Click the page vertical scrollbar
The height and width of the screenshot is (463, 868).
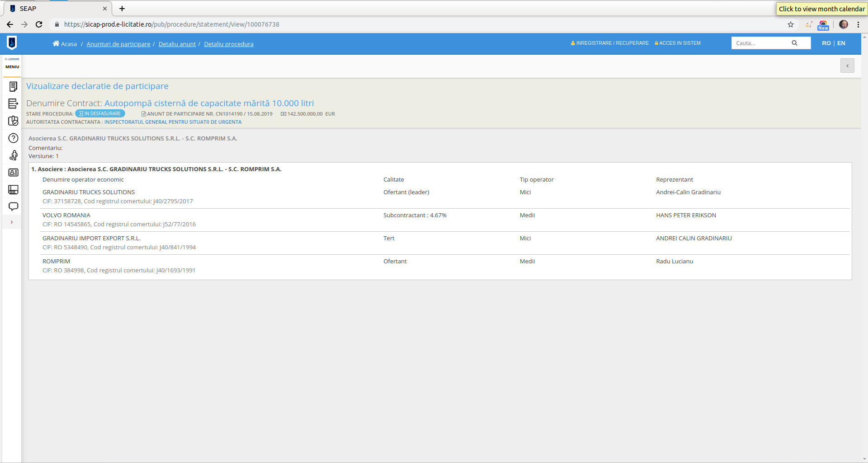click(x=864, y=248)
